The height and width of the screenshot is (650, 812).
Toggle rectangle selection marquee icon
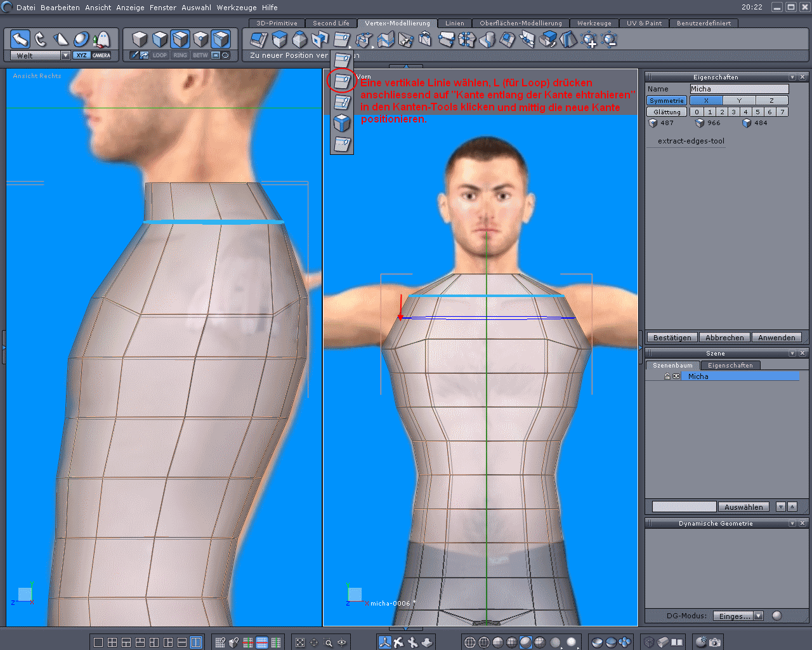point(216,55)
